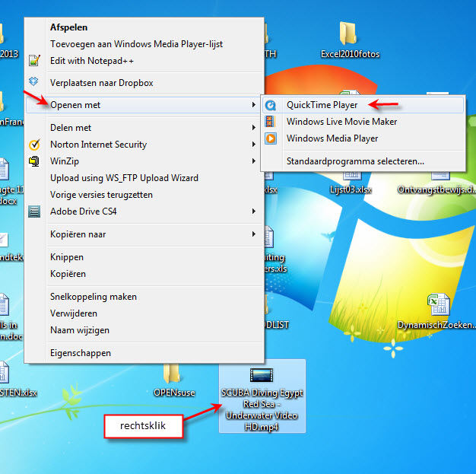476x474 pixels.
Task: Choose Vorige versies terugzetten
Action: point(144,195)
